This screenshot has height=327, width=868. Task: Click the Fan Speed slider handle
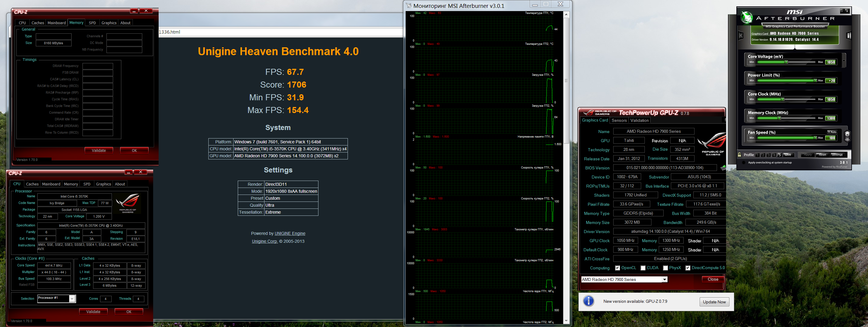[815, 138]
